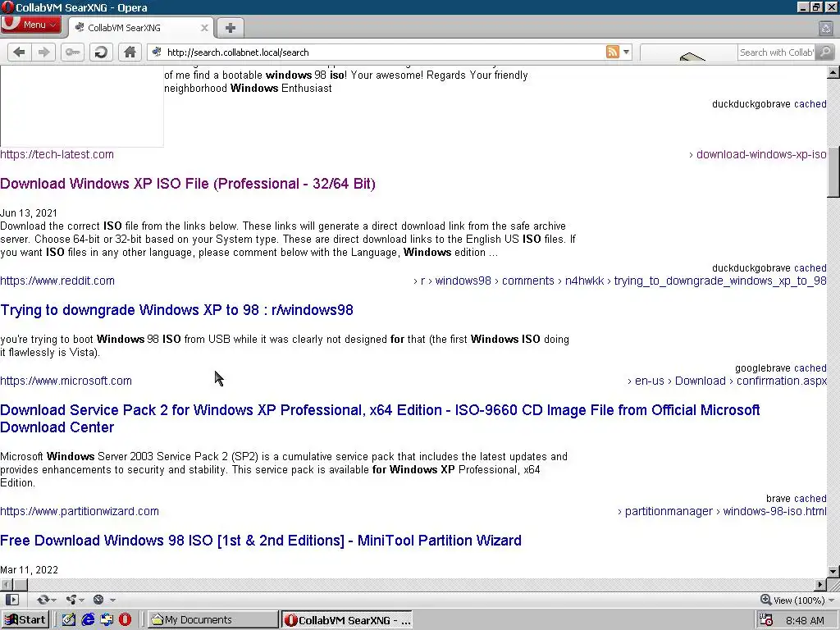840x630 pixels.
Task: Expand the Opera Turbo dropdown arrow
Action: [112, 600]
